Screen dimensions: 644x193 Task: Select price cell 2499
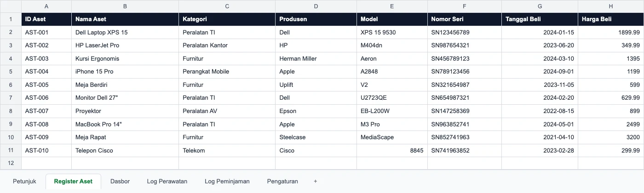coord(611,124)
